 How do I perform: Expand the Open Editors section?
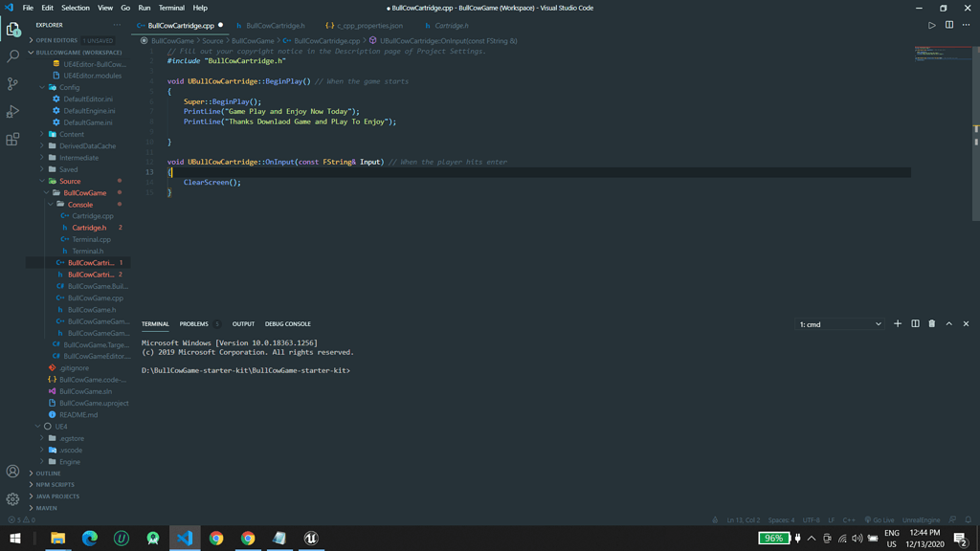pos(56,40)
